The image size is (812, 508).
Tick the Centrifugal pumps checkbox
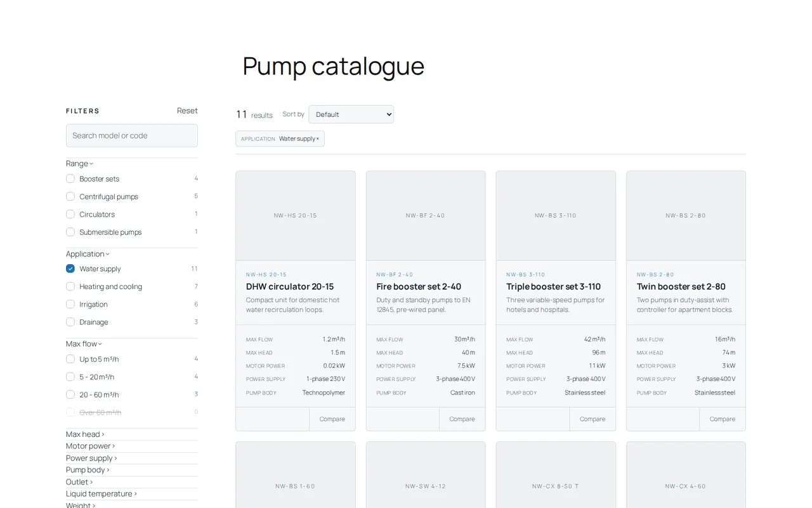click(70, 197)
